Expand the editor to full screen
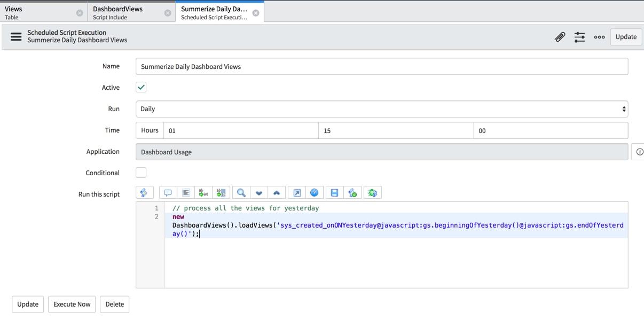 (297, 192)
